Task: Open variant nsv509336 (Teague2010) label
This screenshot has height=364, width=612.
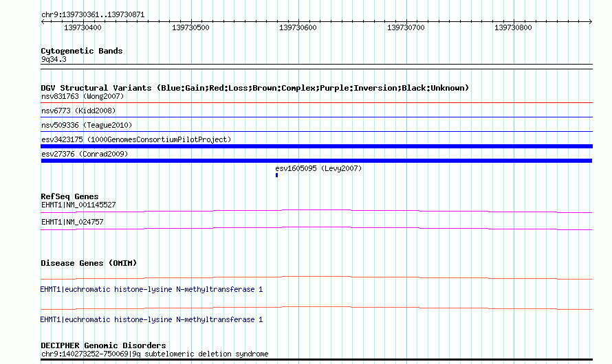Action: (x=87, y=125)
